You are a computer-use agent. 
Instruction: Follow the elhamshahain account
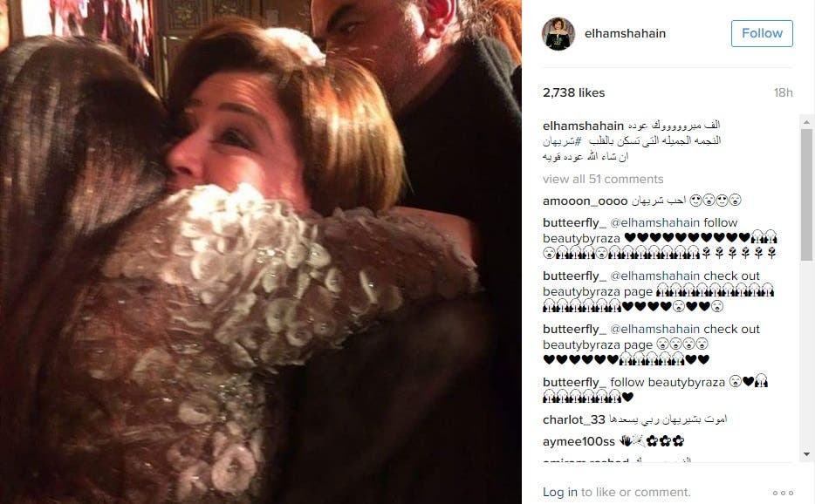pos(762,33)
